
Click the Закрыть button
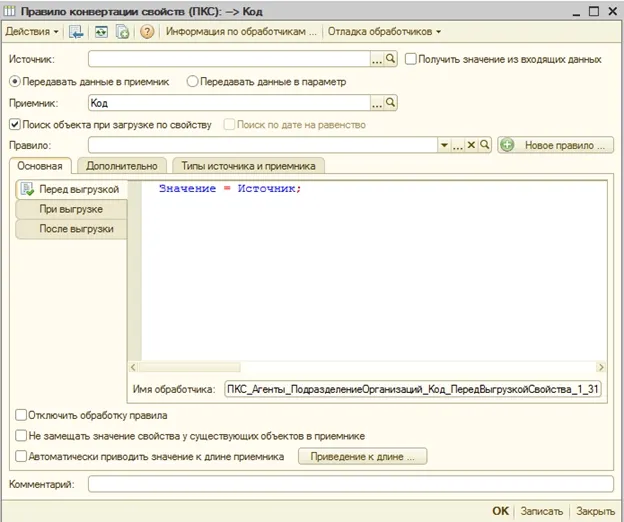coord(595,511)
